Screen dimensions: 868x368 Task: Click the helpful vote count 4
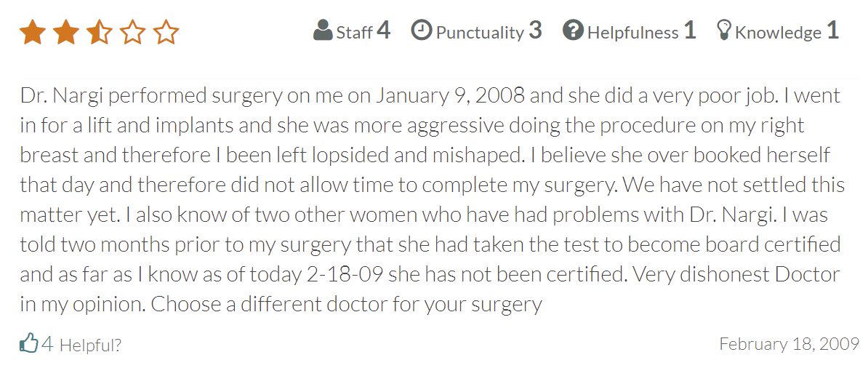point(47,344)
